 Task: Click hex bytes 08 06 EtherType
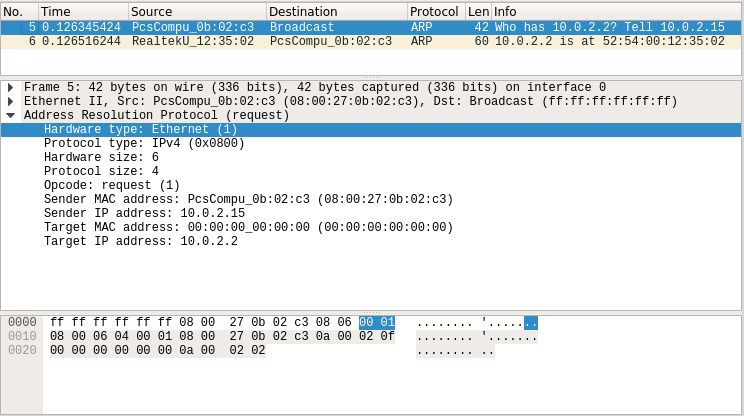point(334,323)
